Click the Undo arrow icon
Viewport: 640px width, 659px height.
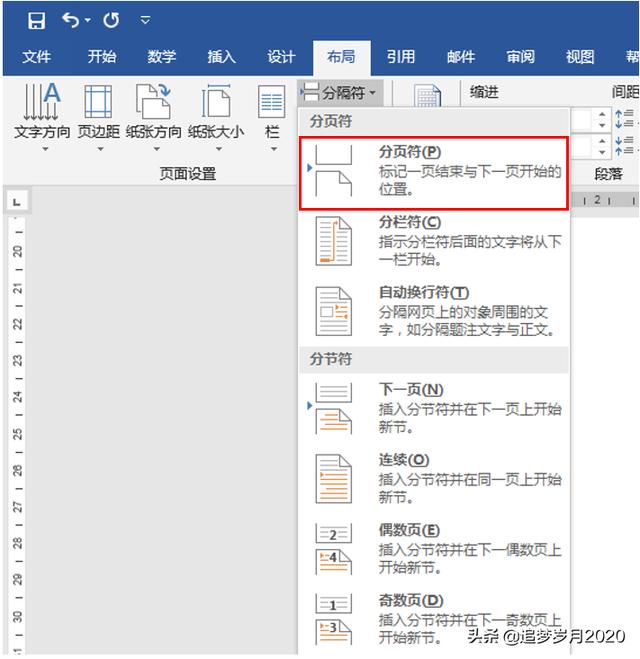(x=71, y=20)
